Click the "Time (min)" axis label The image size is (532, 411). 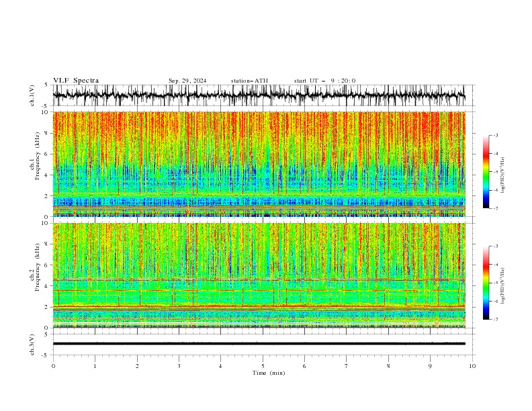click(x=269, y=373)
